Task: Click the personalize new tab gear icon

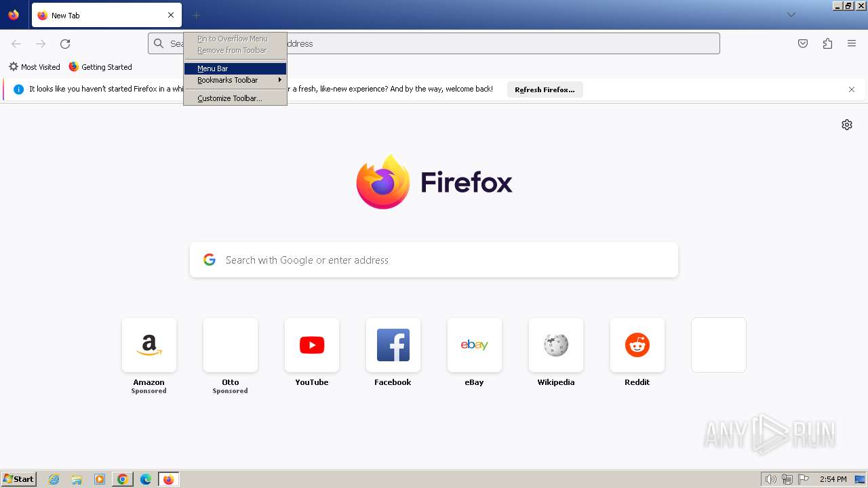Action: [x=847, y=125]
